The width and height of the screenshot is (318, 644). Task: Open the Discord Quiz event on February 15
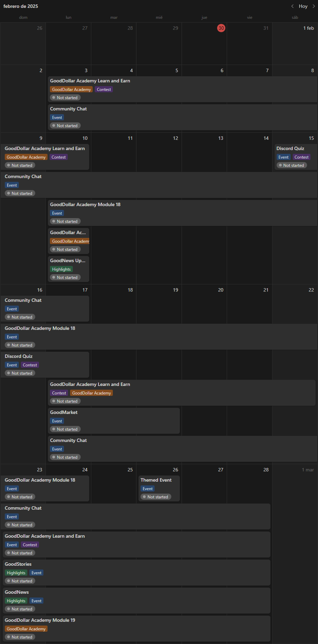coord(296,157)
